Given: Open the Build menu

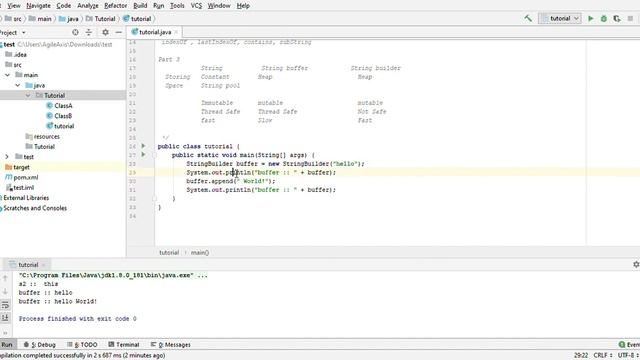Looking at the screenshot, I should 140,6.
